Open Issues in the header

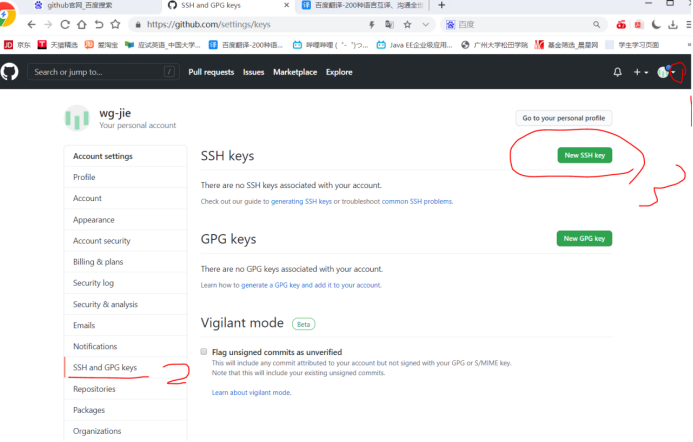click(x=253, y=72)
